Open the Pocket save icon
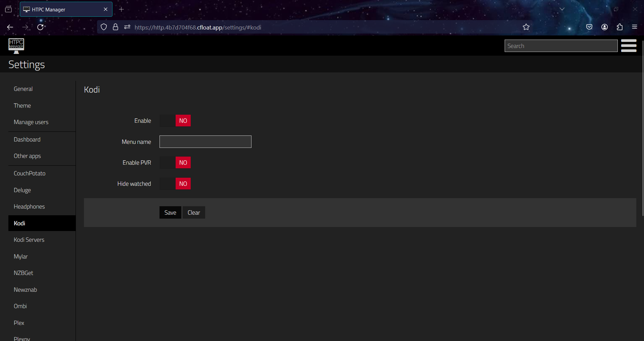The image size is (644, 341). 589,27
